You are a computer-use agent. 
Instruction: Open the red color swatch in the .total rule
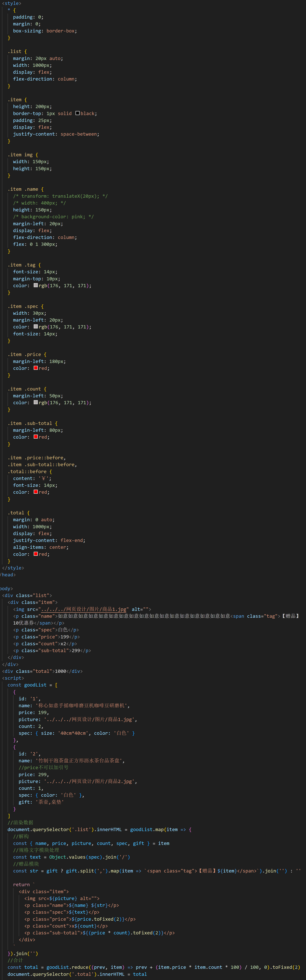pos(36,554)
